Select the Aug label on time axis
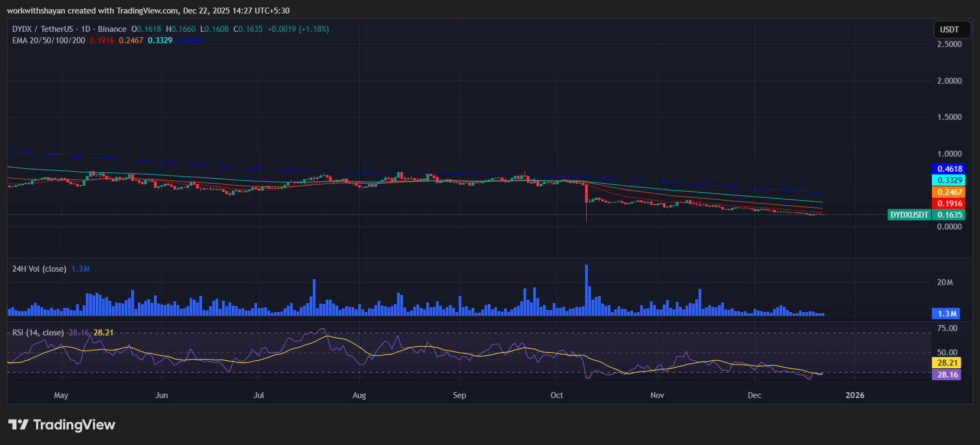 coord(359,395)
